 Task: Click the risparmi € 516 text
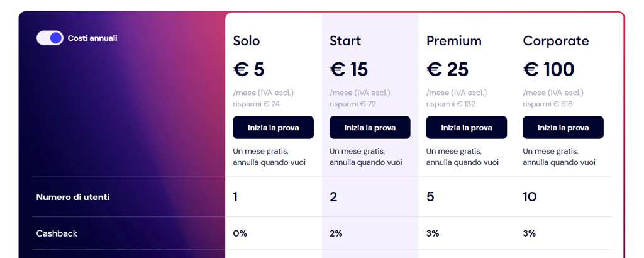click(x=548, y=104)
